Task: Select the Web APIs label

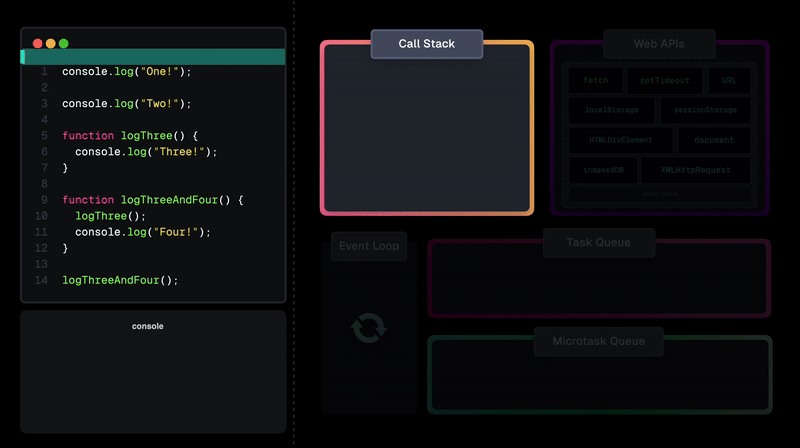Action: click(659, 44)
